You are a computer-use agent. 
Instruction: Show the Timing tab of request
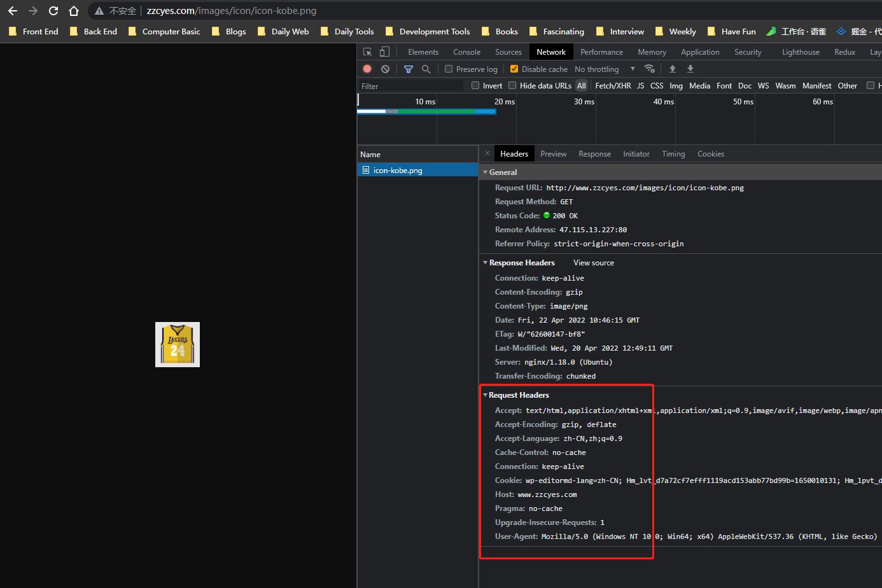[x=673, y=153]
